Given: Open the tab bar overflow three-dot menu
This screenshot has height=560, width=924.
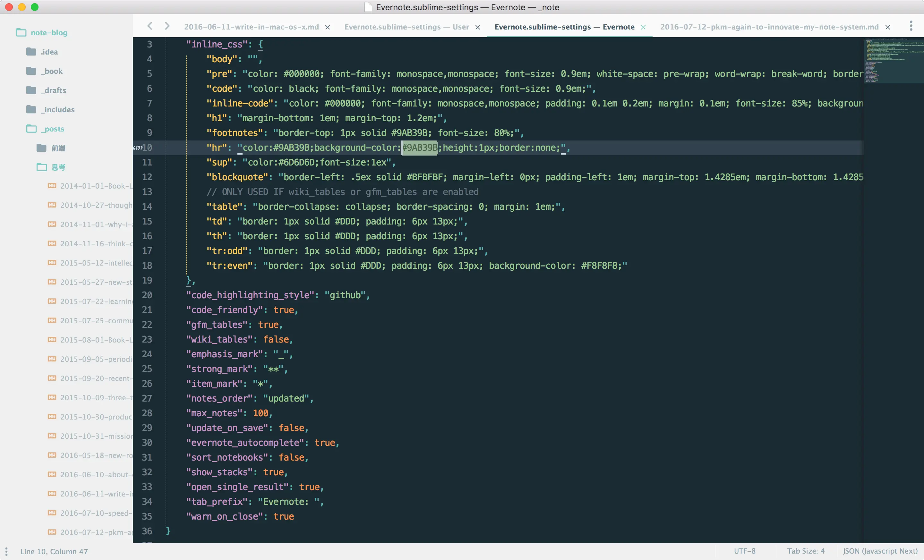Looking at the screenshot, I should point(911,26).
